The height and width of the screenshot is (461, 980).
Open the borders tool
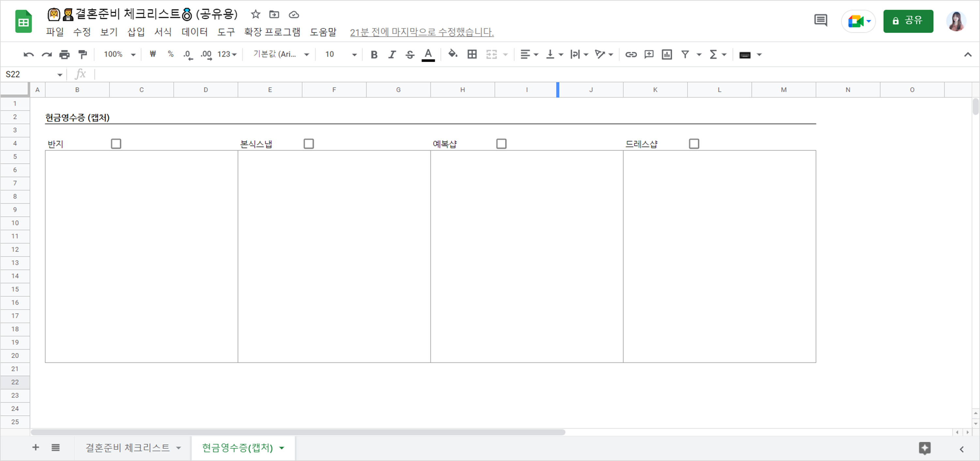472,55
